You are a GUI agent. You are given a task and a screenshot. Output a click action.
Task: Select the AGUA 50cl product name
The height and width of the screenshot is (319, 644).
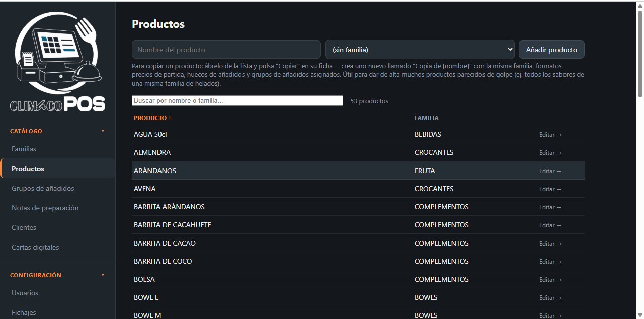[x=150, y=134]
